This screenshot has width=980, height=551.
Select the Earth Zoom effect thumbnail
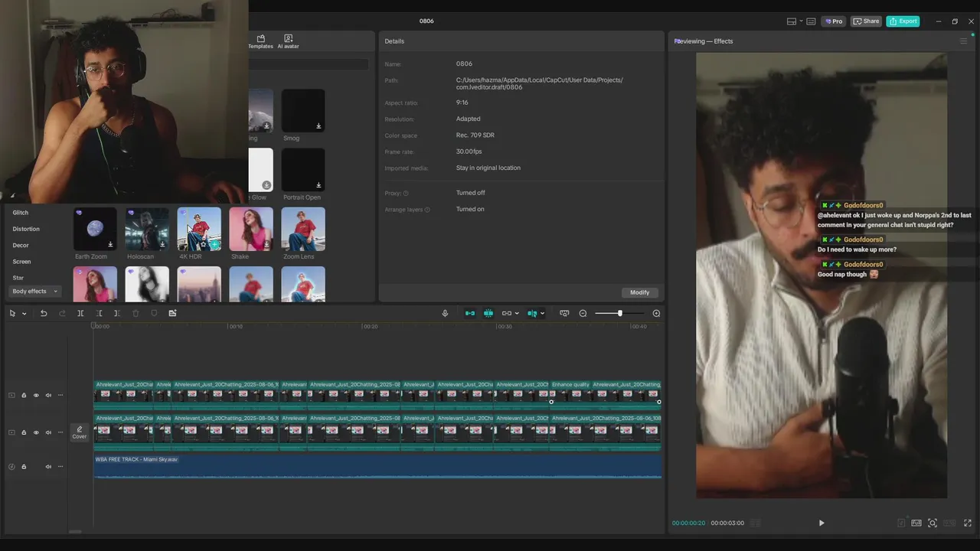(95, 229)
